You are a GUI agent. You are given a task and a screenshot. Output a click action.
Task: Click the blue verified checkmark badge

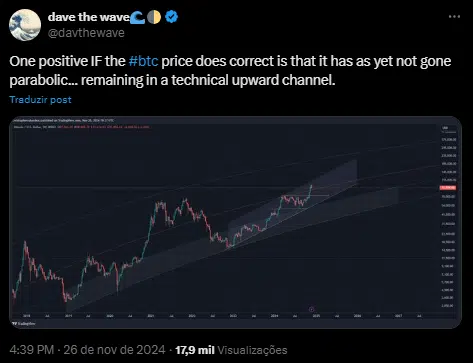(171, 17)
